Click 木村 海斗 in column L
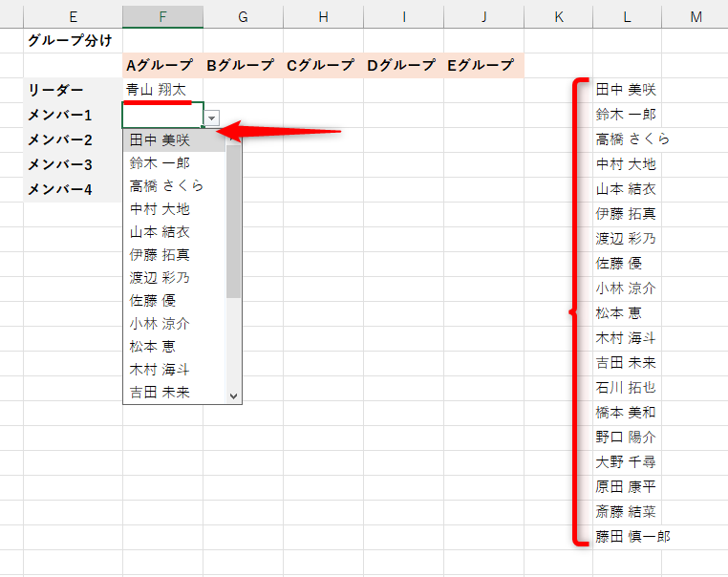Screen dimensions: 728x577 (x=628, y=338)
